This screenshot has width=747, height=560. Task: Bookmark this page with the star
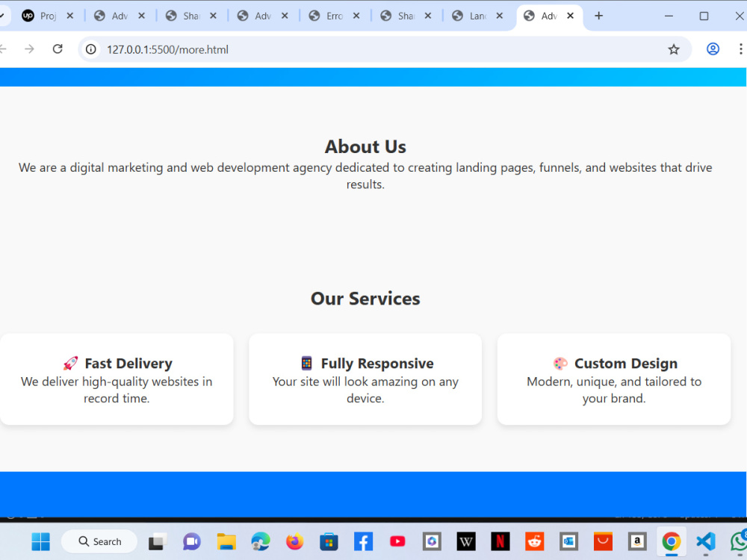[673, 49]
